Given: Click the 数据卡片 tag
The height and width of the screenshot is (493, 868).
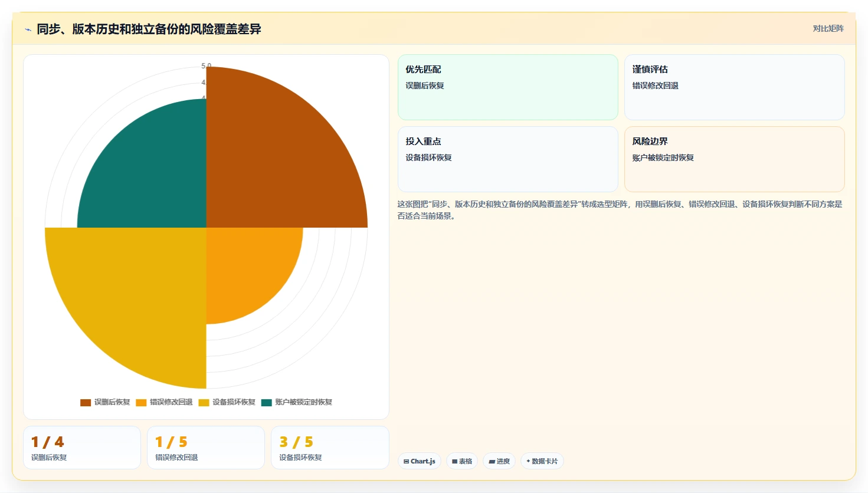Looking at the screenshot, I should pyautogui.click(x=542, y=461).
